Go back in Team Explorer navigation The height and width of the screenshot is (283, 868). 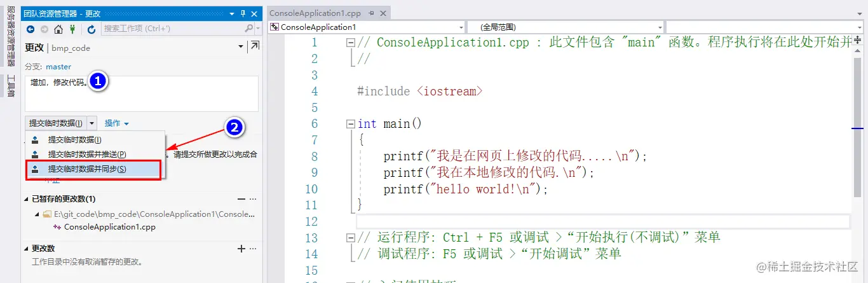(x=30, y=29)
